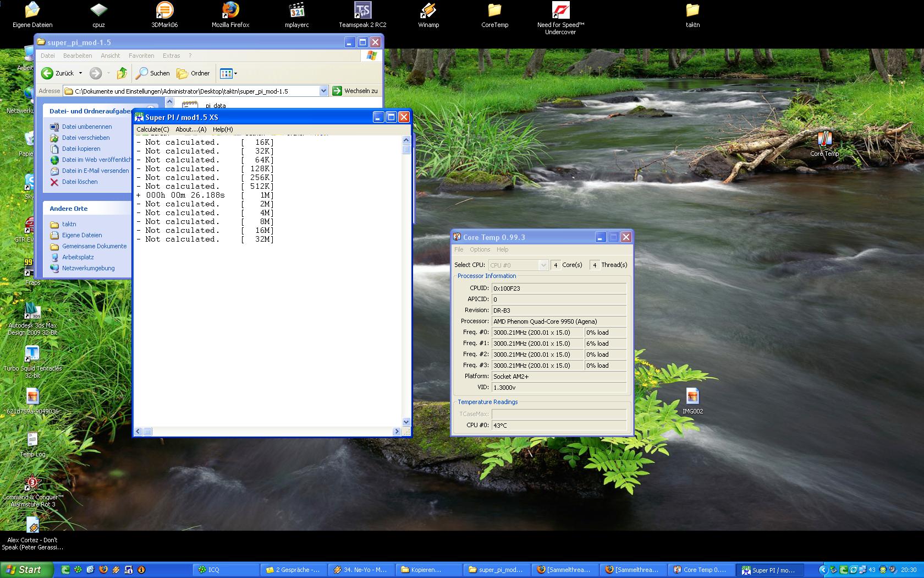
Task: Select Command & Conquer Alarmstufe Rot 3
Action: 32,490
